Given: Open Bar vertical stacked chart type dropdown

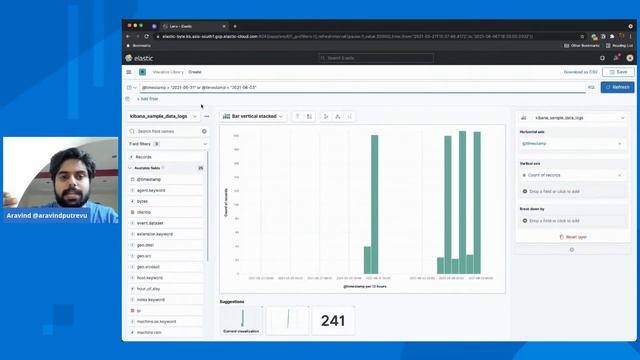Looking at the screenshot, I should point(253,116).
